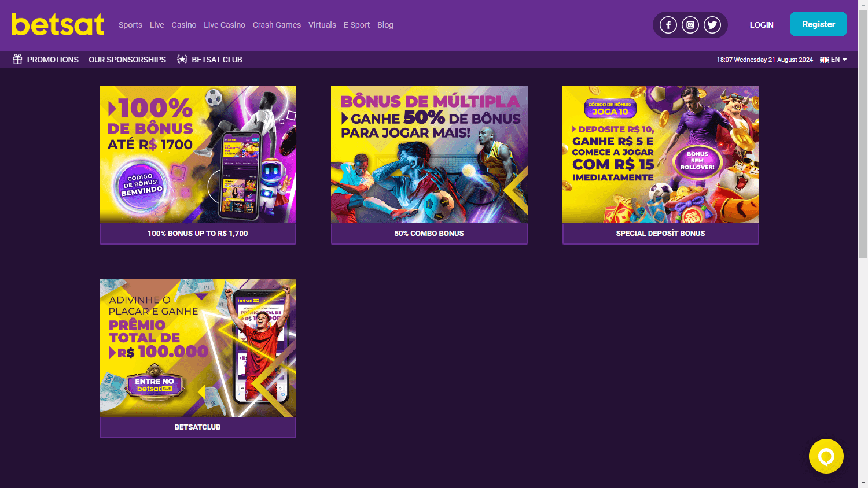Select Live Casino in navigation
Image resolution: width=868 pixels, height=488 pixels.
pos(225,25)
